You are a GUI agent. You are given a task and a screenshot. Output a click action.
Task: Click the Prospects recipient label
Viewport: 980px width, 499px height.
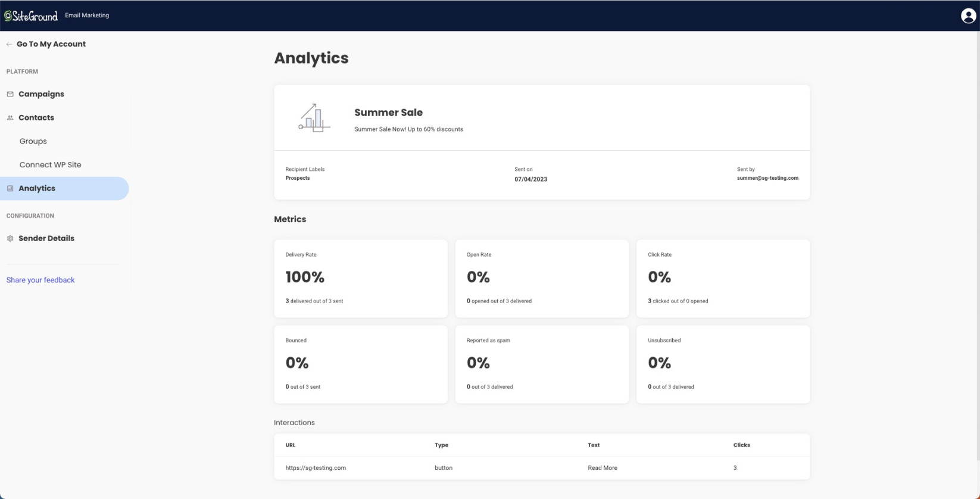[298, 178]
